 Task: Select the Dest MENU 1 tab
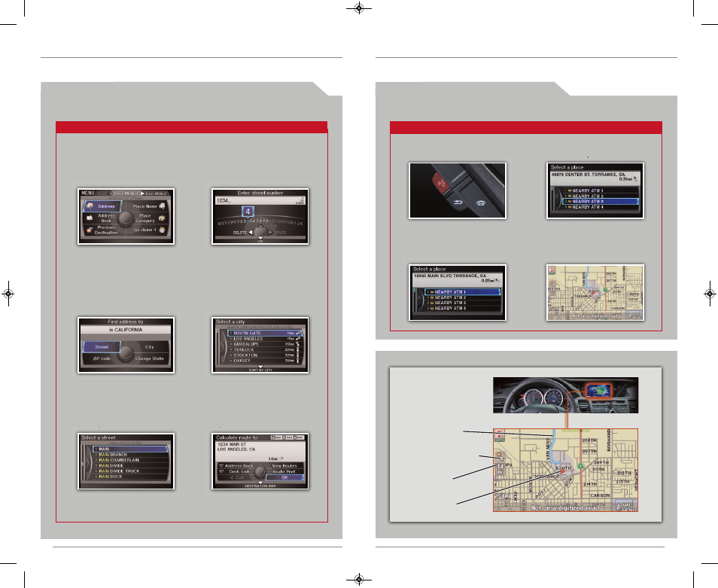[x=126, y=193]
